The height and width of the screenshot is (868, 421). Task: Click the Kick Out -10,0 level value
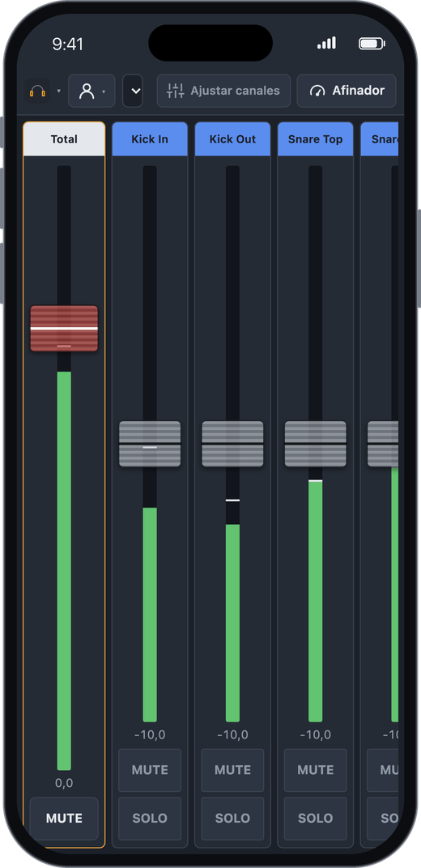click(x=232, y=735)
